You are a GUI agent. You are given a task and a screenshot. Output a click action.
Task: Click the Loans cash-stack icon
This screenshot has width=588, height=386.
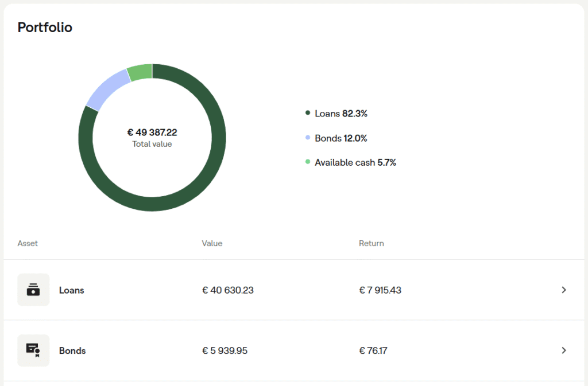pyautogui.click(x=33, y=290)
